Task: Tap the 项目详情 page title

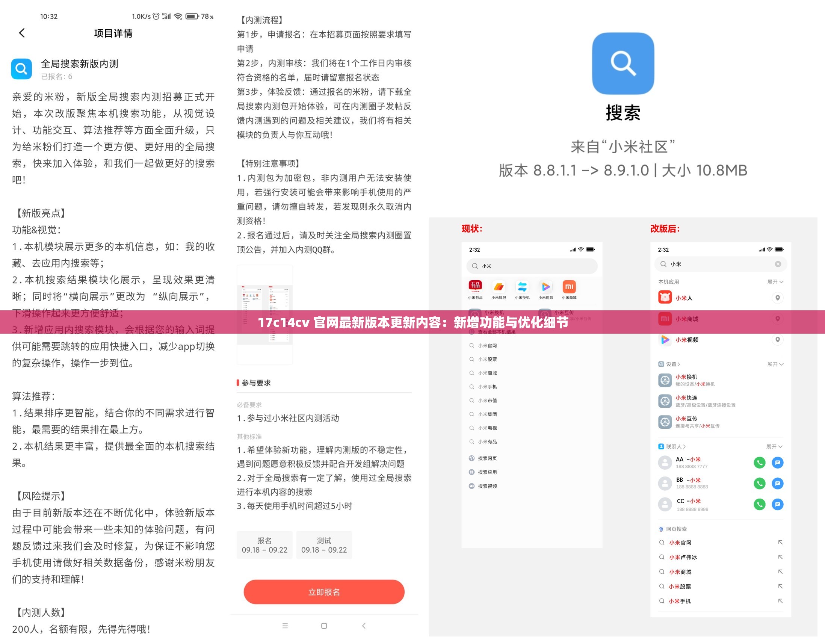Action: (113, 33)
